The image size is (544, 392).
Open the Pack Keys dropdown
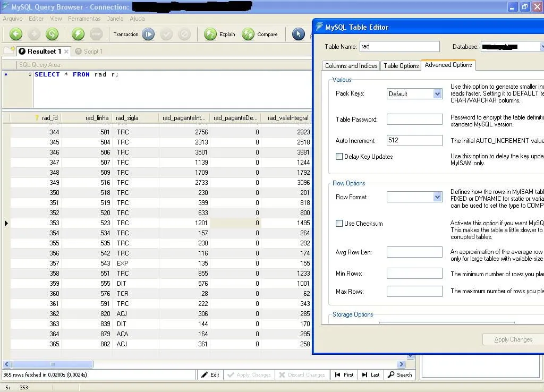[x=437, y=94]
